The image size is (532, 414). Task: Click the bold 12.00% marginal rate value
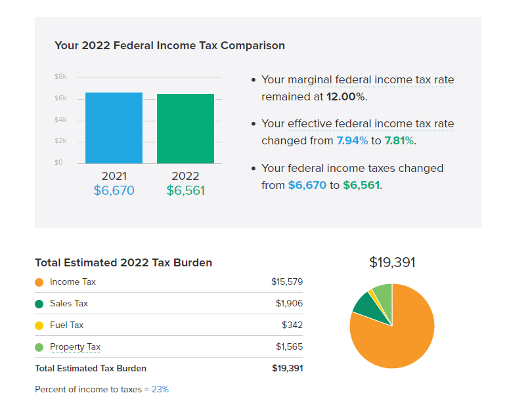[x=345, y=97]
